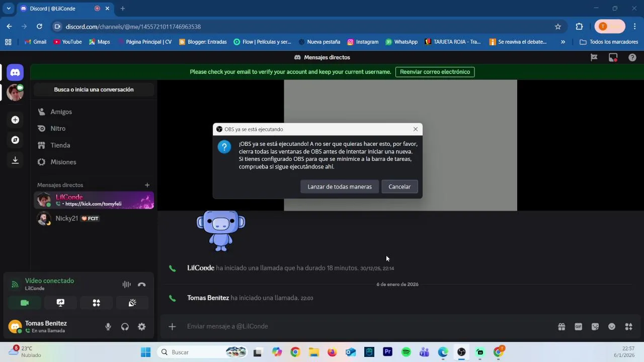
Task: Open the discover servers compass icon
Action: (x=15, y=140)
